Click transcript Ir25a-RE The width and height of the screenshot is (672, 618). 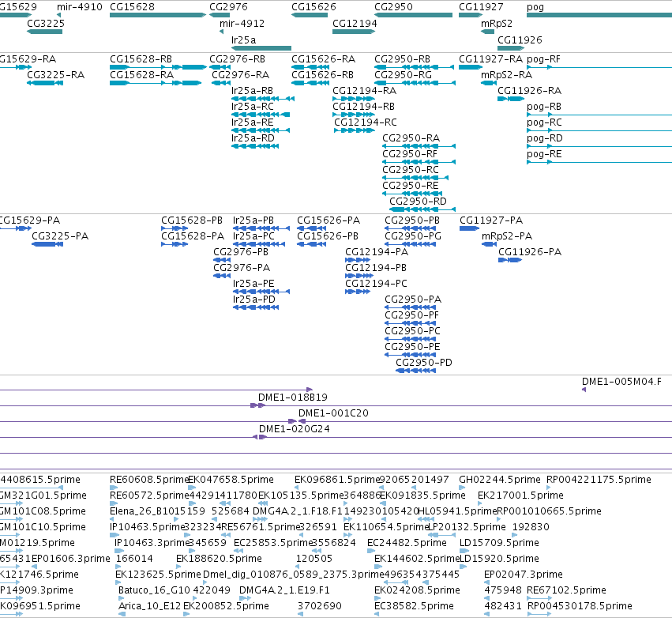coord(253,122)
